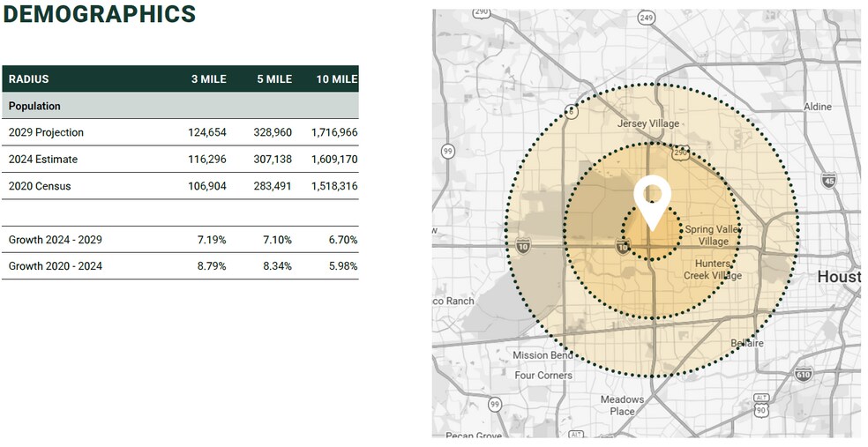Click the Growth 2024 - 2029 row label

pos(55,240)
